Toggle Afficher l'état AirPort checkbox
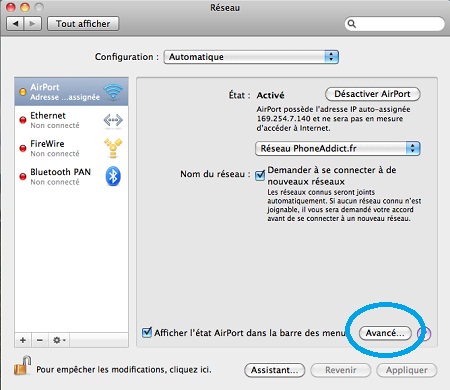The width and height of the screenshot is (450, 390). (147, 332)
